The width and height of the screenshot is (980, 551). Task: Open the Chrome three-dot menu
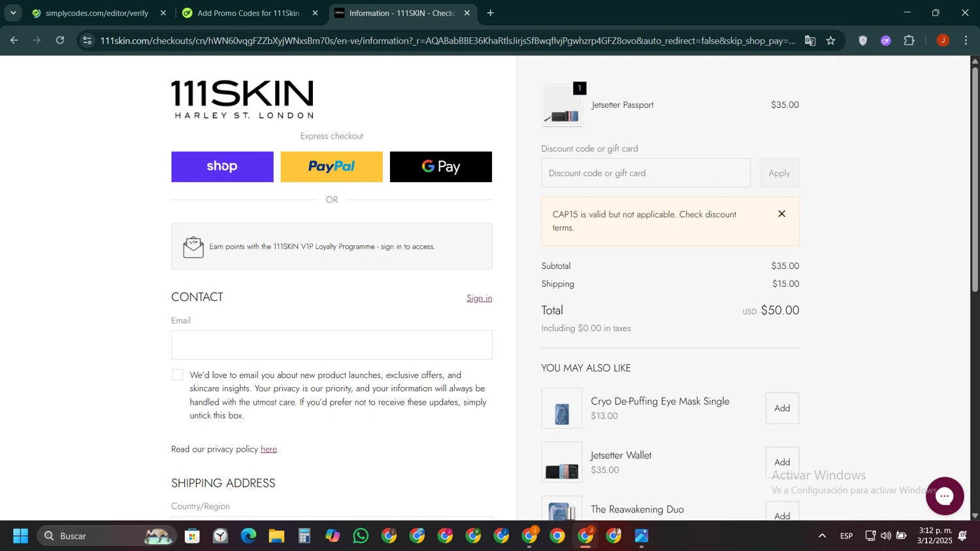pyautogui.click(x=966, y=40)
